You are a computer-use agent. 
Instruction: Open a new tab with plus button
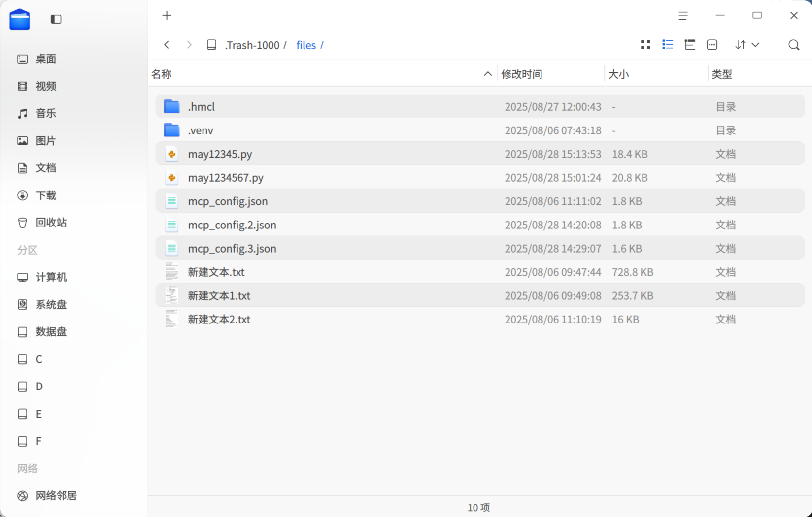(x=167, y=15)
